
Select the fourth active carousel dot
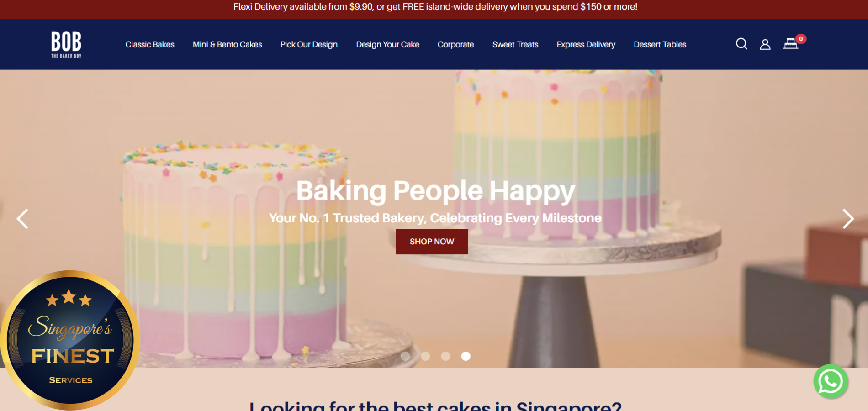466,356
